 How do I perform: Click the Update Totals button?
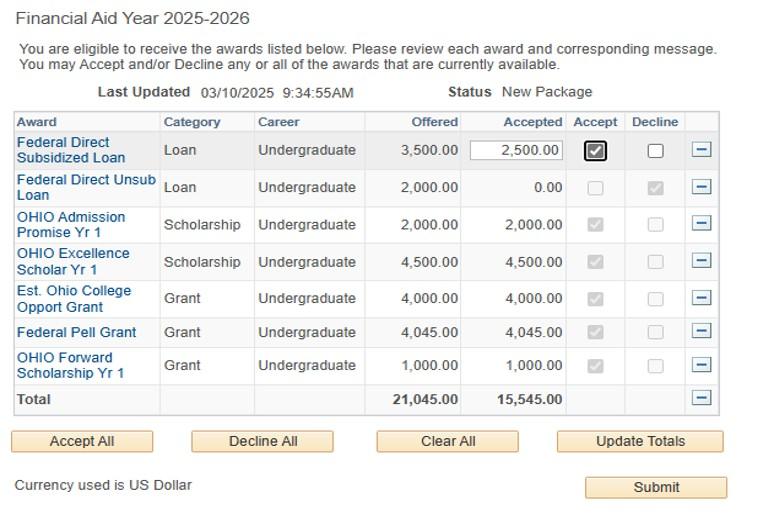pos(640,441)
